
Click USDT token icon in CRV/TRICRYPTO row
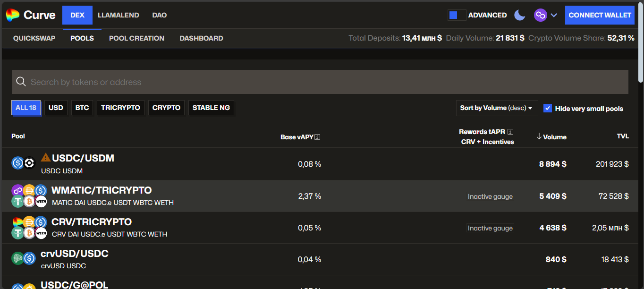(17, 233)
